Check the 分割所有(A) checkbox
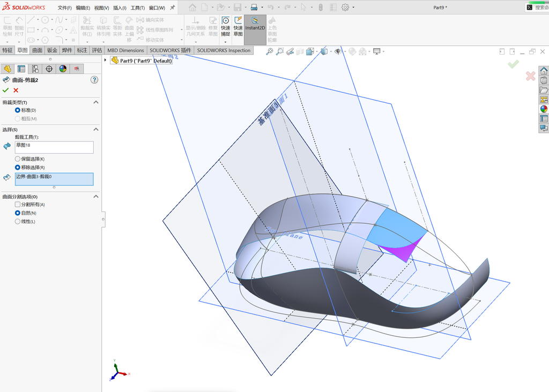 [18, 204]
